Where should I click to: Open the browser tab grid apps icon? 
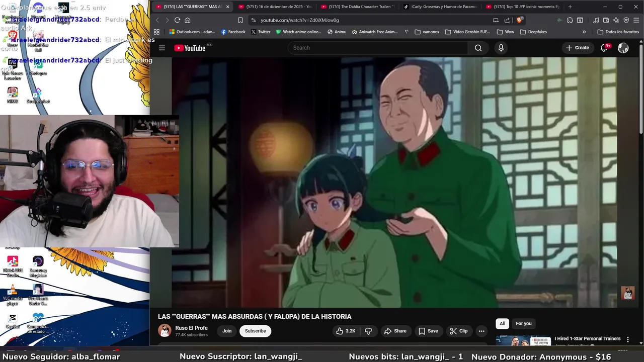tap(156, 32)
